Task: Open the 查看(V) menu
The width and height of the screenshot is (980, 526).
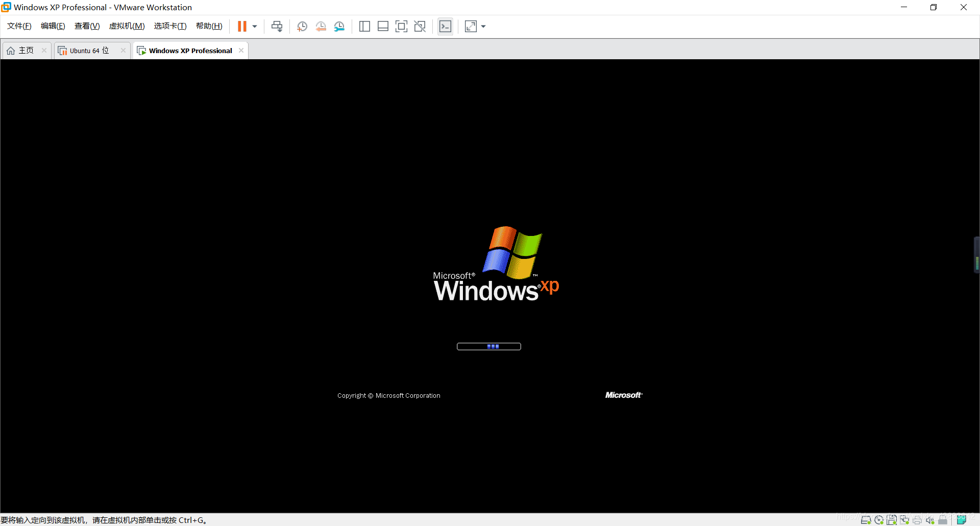Action: (x=87, y=26)
